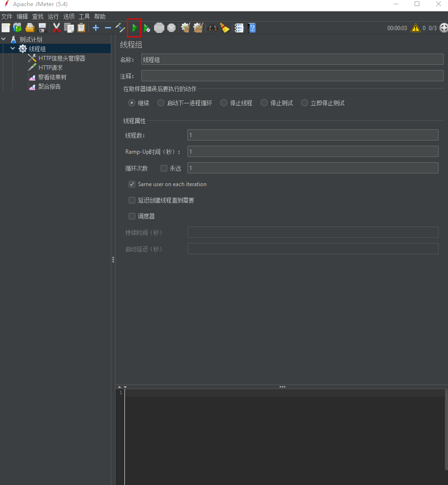Screen dimensions: 448x485
Task: Click the New test plan icon
Action: tap(6, 28)
